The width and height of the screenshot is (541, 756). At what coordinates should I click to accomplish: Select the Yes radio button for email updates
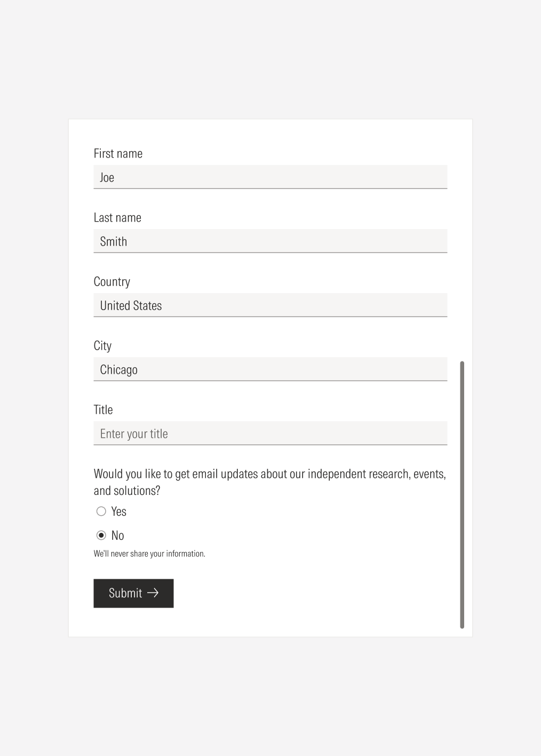click(x=101, y=511)
